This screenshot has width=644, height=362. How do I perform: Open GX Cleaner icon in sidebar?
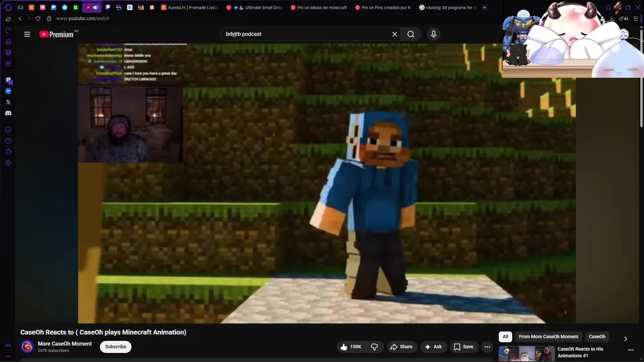point(8,41)
